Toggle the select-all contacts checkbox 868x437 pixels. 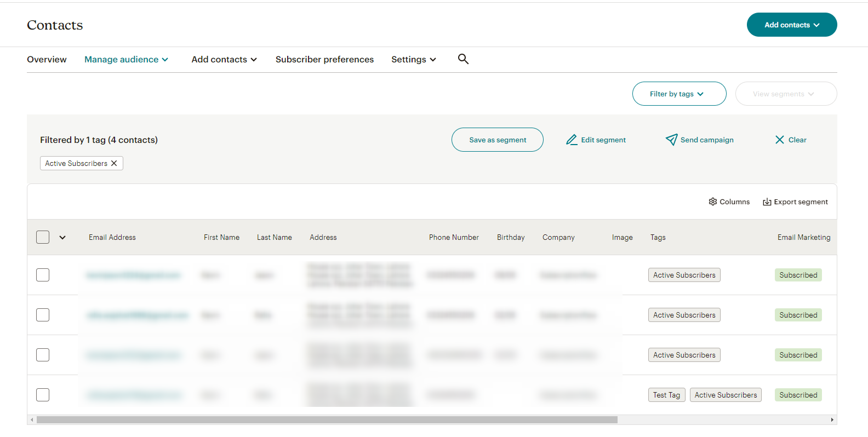point(43,237)
